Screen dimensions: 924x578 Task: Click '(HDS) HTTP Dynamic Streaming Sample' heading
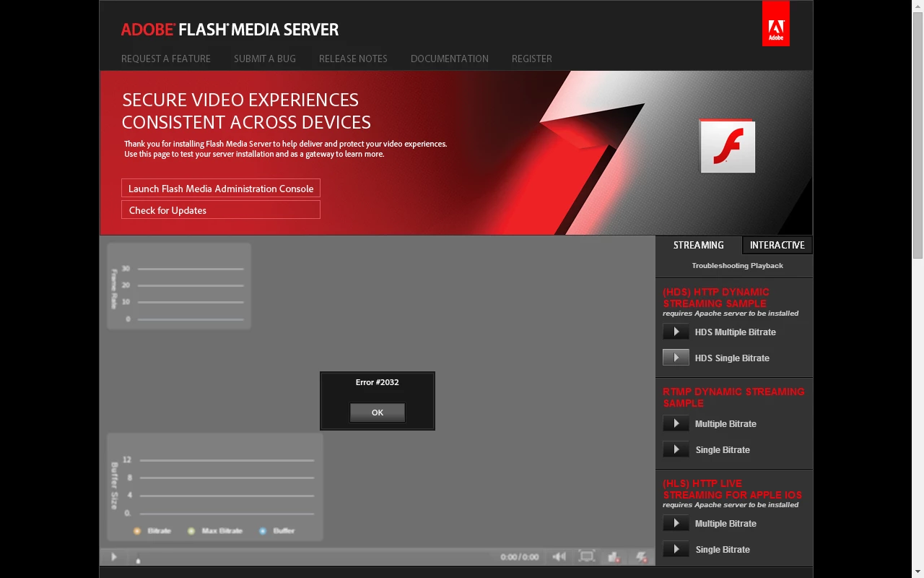click(716, 298)
